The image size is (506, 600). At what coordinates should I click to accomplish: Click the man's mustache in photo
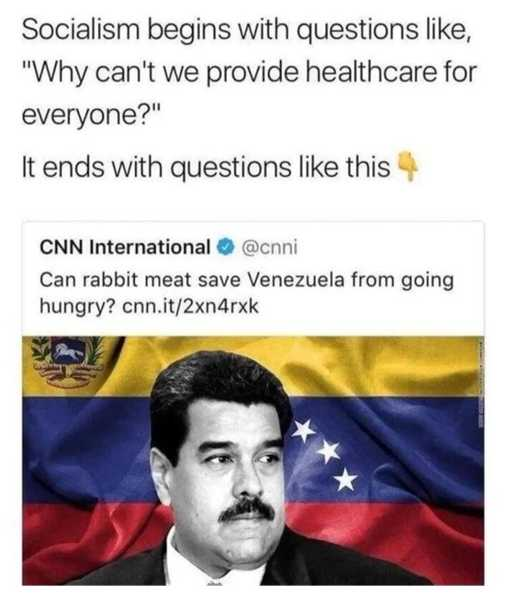click(246, 509)
